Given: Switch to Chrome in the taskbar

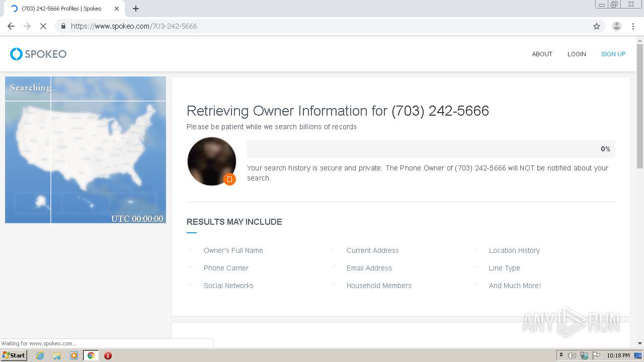Looking at the screenshot, I should [x=91, y=355].
